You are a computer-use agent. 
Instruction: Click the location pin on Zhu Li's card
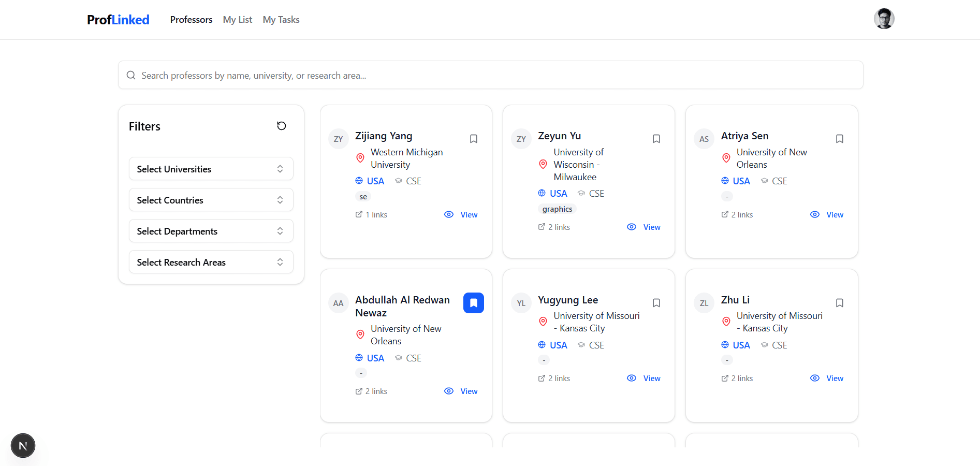click(726, 322)
